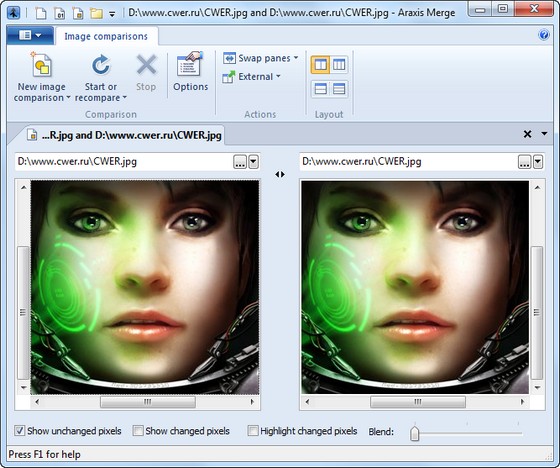The height and width of the screenshot is (468, 560).
Task: Minimize the Araxis Merge window
Action: click(x=480, y=9)
